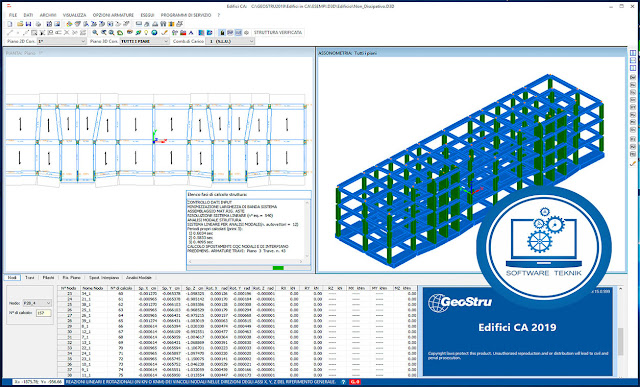
Task: Click the orange brush icon beside the globe
Action: point(164,33)
